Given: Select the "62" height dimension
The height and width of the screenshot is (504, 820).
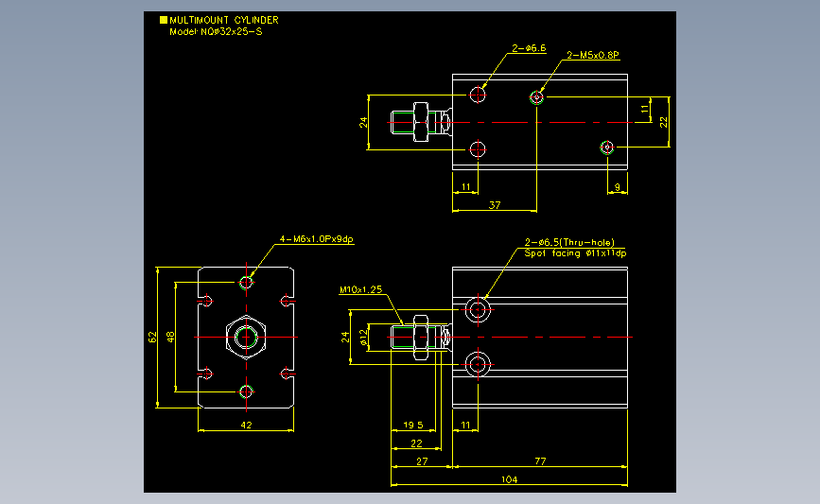Looking at the screenshot, I should coord(152,338).
